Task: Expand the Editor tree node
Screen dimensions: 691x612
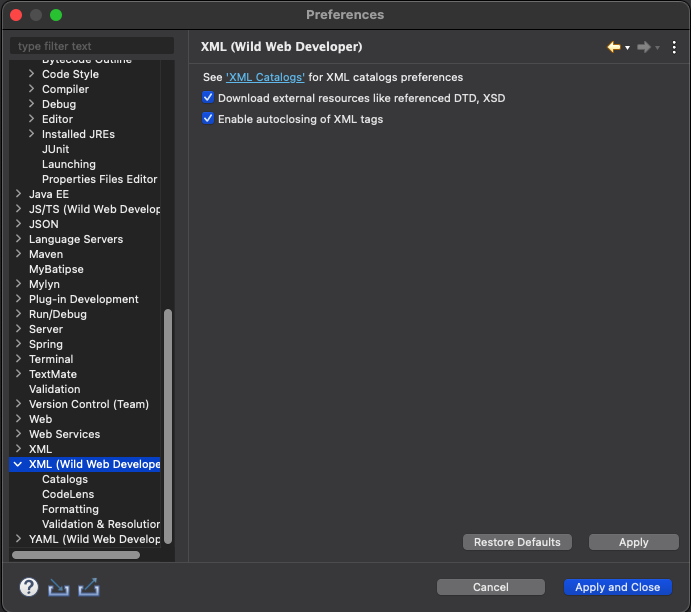Action: (31, 119)
